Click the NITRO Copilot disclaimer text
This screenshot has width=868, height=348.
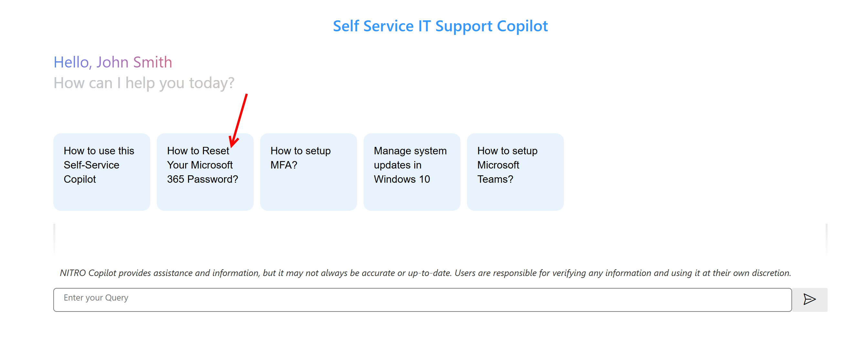tap(425, 272)
